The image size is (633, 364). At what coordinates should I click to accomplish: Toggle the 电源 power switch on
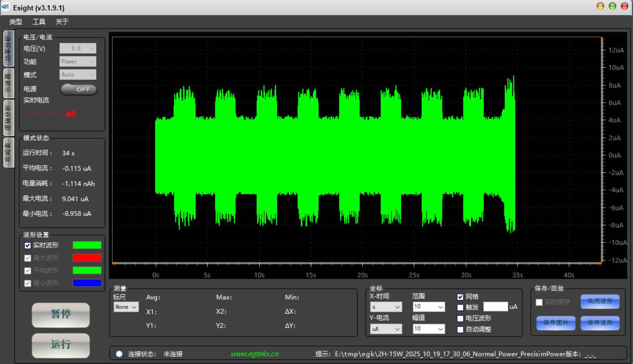(79, 90)
